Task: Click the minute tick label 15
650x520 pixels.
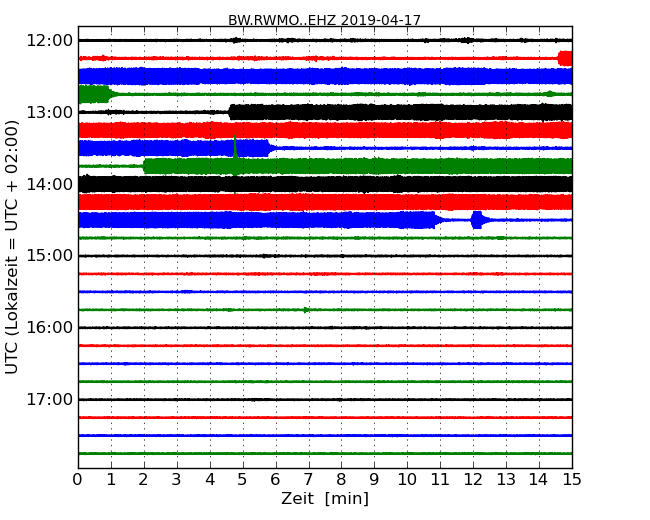Action: pyautogui.click(x=572, y=479)
